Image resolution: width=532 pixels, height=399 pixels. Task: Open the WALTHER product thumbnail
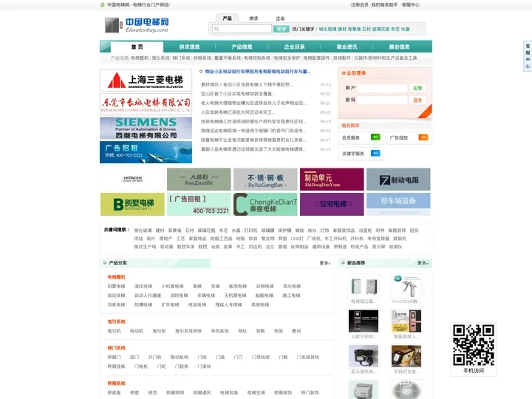406,286
